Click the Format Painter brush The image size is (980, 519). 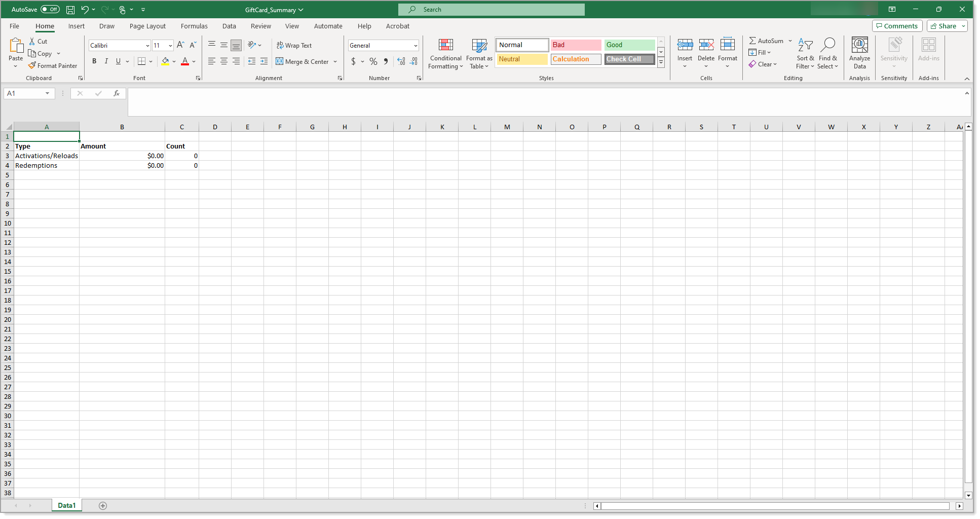click(32, 65)
